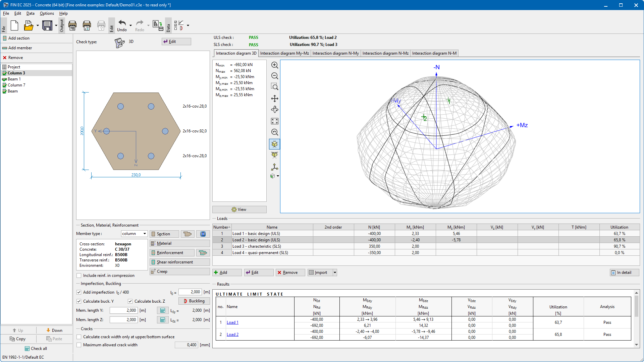Toggle Maximum allowed crack width checkbox

click(79, 345)
